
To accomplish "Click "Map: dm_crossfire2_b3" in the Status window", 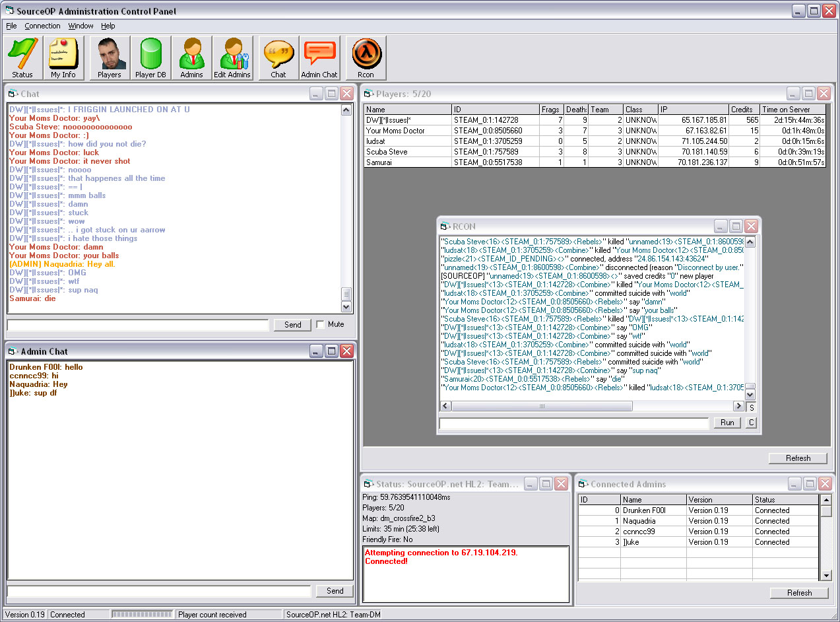I will point(399,518).
